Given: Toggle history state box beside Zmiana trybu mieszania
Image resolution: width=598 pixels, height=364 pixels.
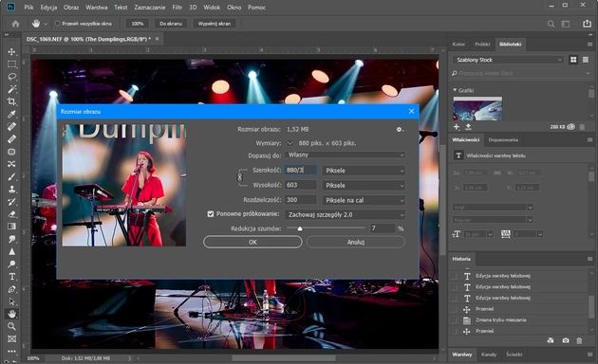Looking at the screenshot, I should (454, 320).
